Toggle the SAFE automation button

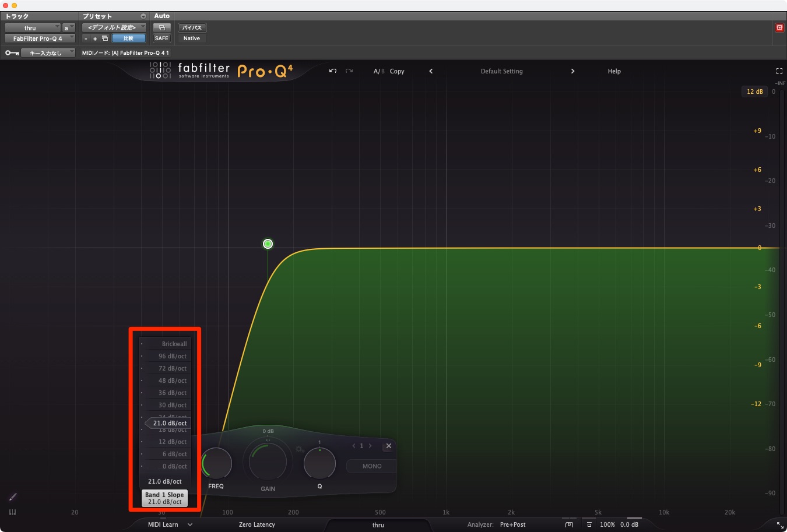click(x=161, y=38)
